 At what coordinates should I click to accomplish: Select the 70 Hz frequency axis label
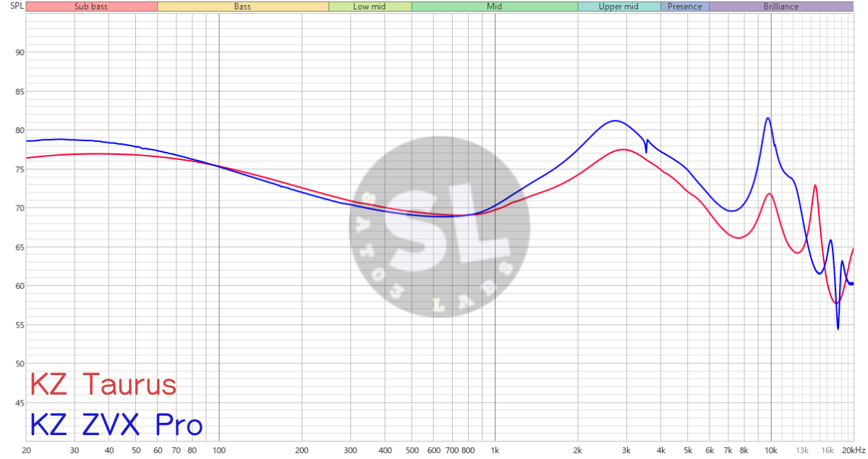[176, 450]
